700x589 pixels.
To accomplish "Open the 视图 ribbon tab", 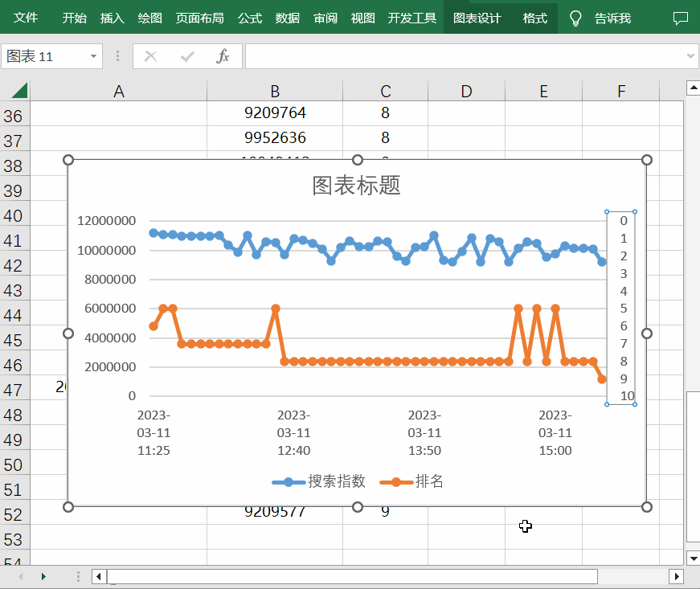I will tap(362, 18).
